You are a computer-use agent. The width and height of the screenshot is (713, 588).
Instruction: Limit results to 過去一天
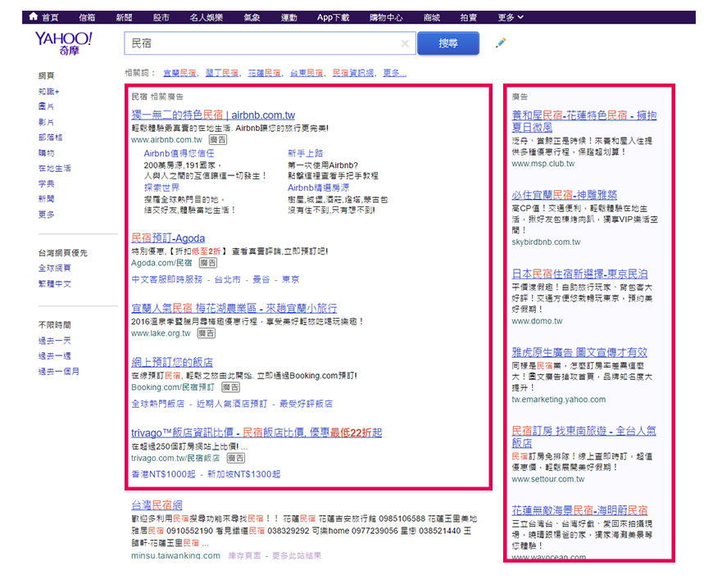(55, 341)
